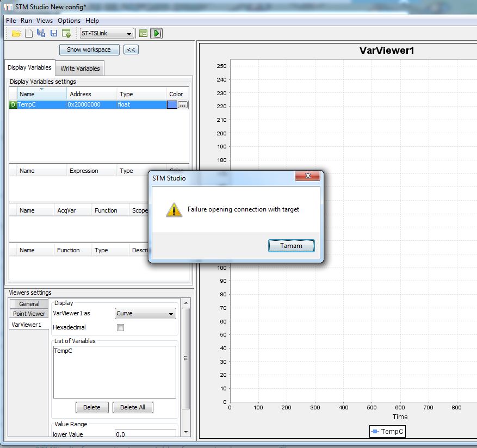The width and height of the screenshot is (477, 448).
Task: Click the lower Value input field
Action: coord(145,434)
